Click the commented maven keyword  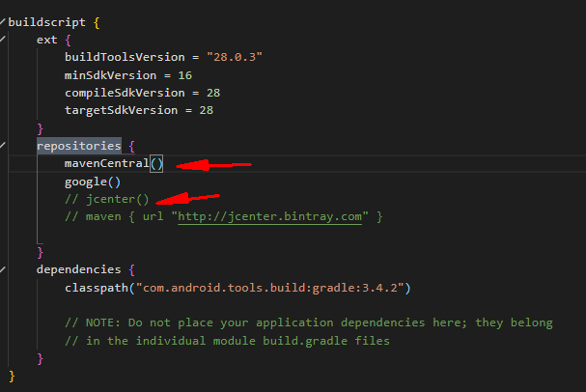pyautogui.click(x=103, y=216)
